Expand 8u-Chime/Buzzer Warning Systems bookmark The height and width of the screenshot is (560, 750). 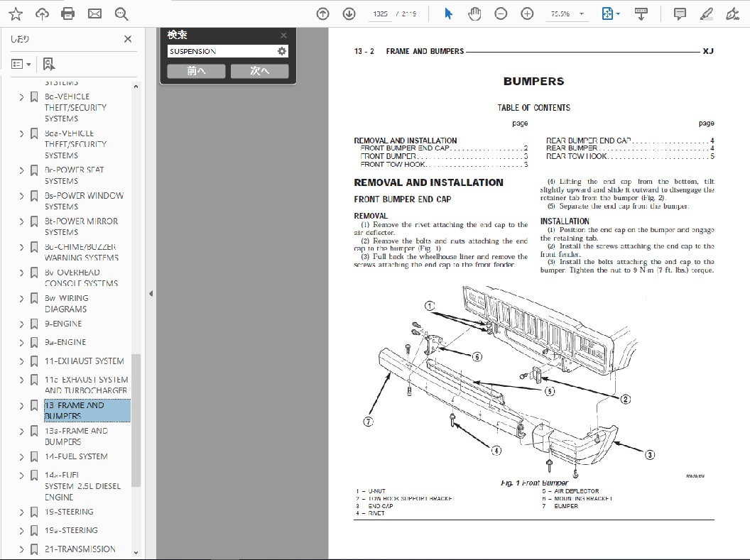21,247
